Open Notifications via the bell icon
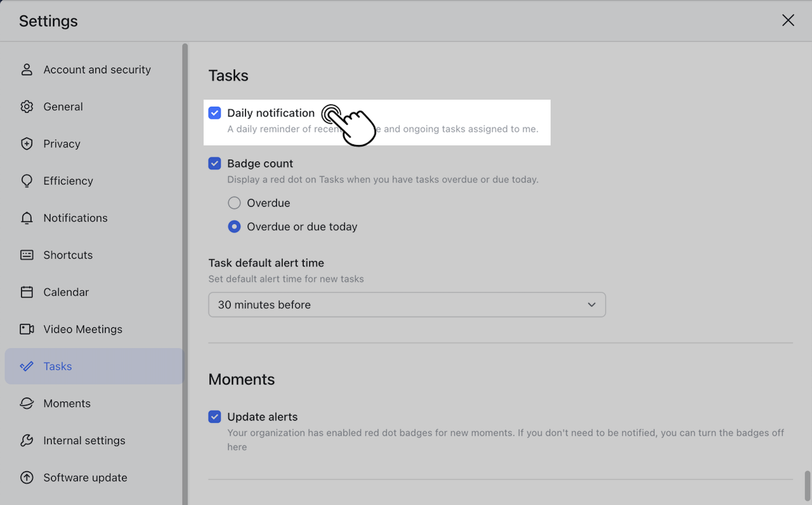 coord(26,218)
